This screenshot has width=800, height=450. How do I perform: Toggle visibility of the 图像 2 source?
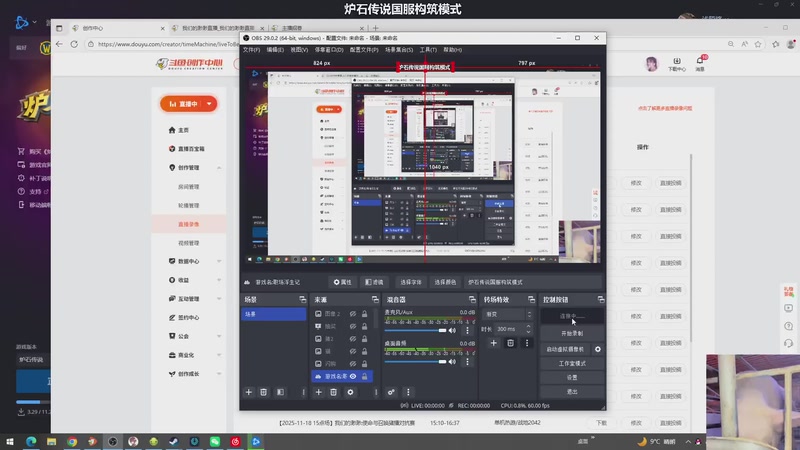point(353,314)
